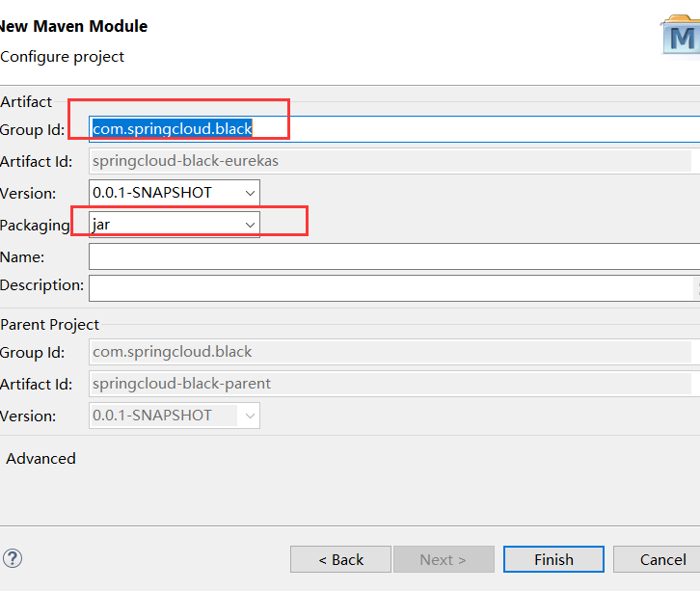The height and width of the screenshot is (591, 700).
Task: Cancel the New Maven Module wizard
Action: click(660, 559)
